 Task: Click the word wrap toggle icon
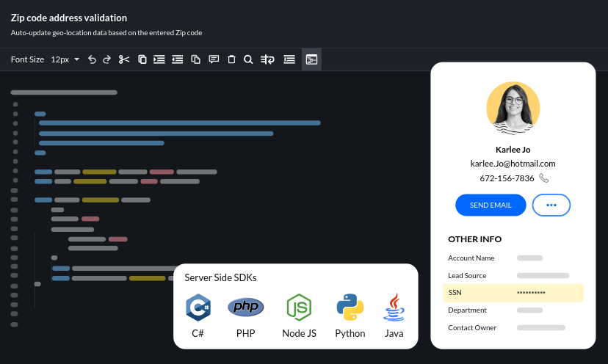tap(267, 59)
